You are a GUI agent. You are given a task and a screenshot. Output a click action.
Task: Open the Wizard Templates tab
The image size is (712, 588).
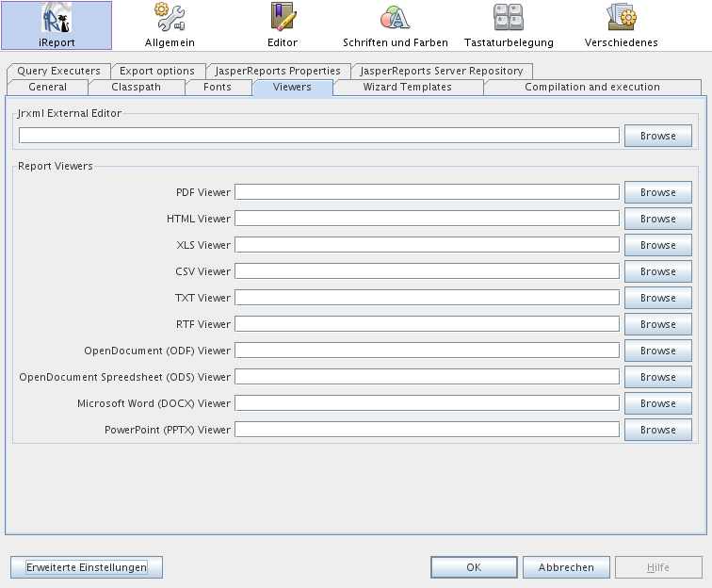coord(407,87)
